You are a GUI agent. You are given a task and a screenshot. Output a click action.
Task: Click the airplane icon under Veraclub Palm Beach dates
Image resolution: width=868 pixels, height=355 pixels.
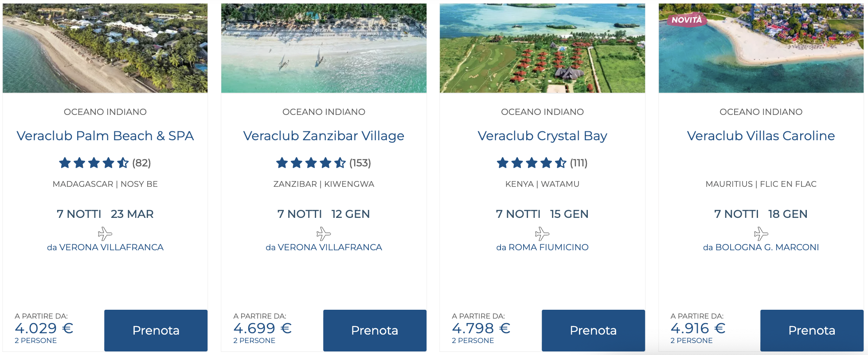tap(105, 232)
